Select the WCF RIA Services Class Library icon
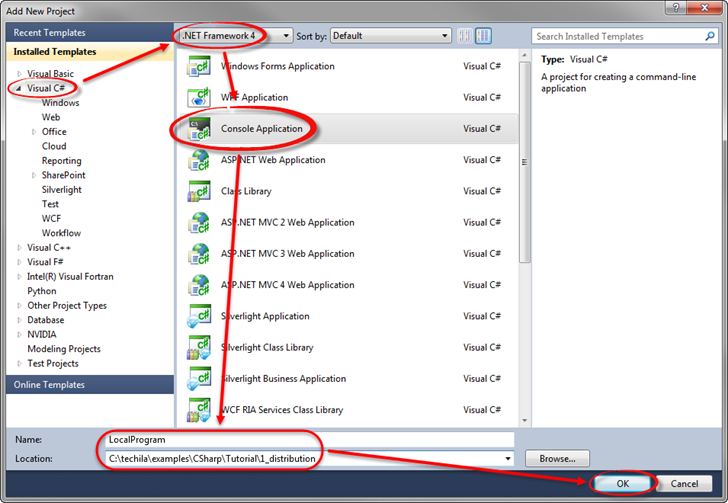Viewport: 728px width, 503px height. 197,410
